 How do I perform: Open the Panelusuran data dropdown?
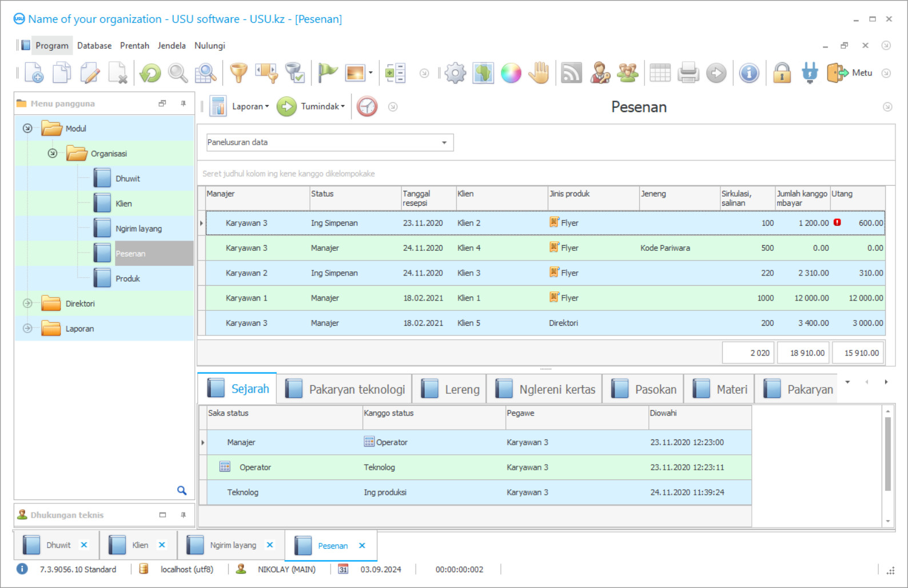444,142
